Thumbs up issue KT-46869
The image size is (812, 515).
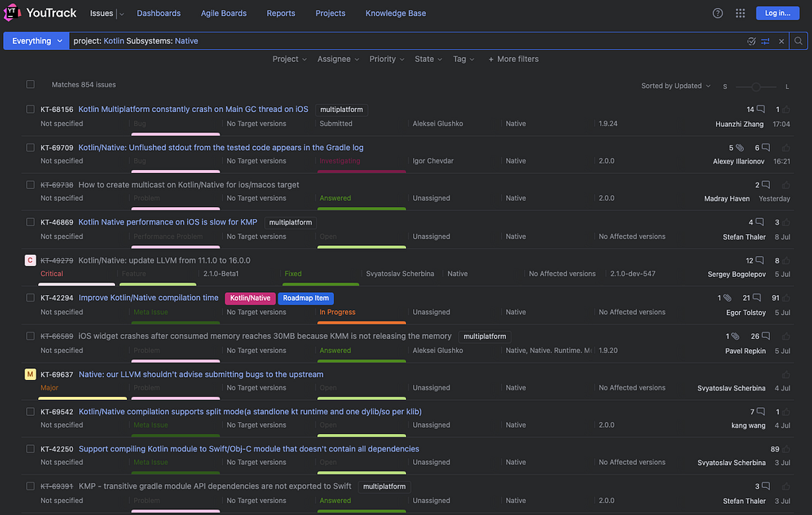[786, 222]
